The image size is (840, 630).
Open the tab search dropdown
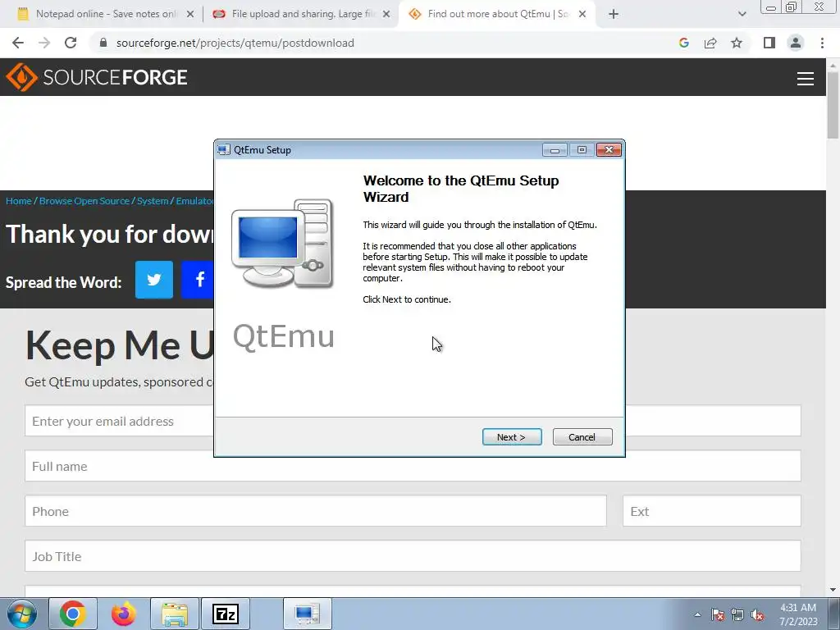[x=742, y=15]
